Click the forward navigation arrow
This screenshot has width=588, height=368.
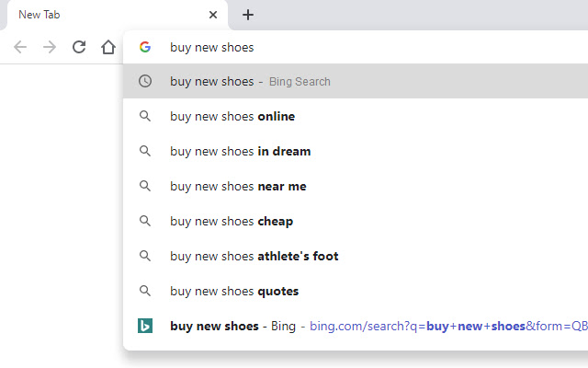click(50, 47)
